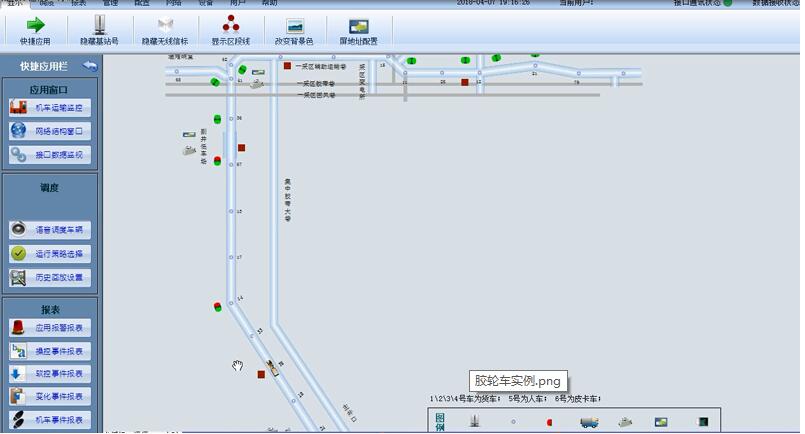Click the green arrow 快捷应用 toolbar icon
The height and width of the screenshot is (434, 805).
[35, 30]
